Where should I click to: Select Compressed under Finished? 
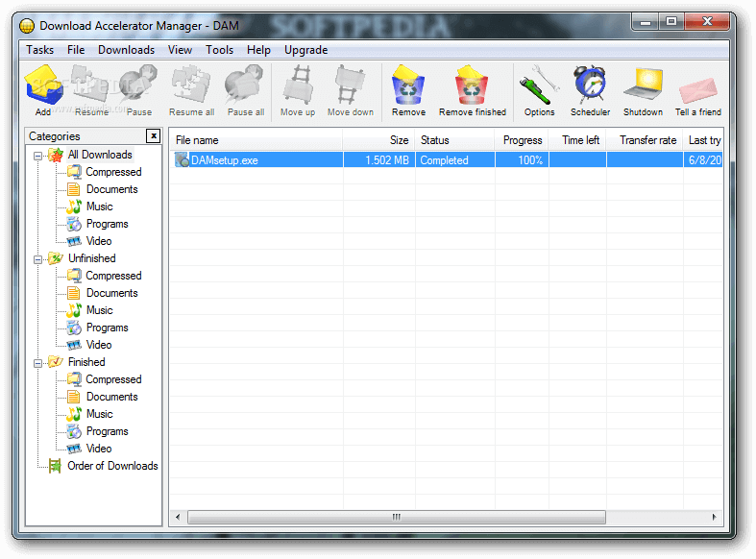pyautogui.click(x=113, y=379)
